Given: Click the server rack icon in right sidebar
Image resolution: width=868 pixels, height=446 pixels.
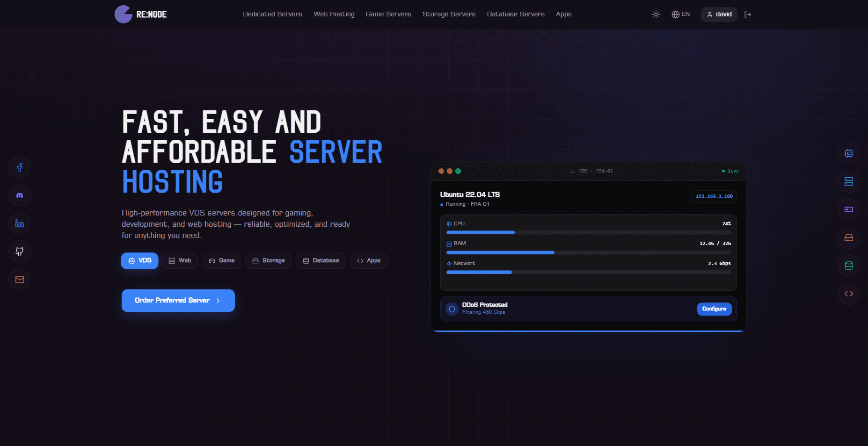Looking at the screenshot, I should pos(849,181).
